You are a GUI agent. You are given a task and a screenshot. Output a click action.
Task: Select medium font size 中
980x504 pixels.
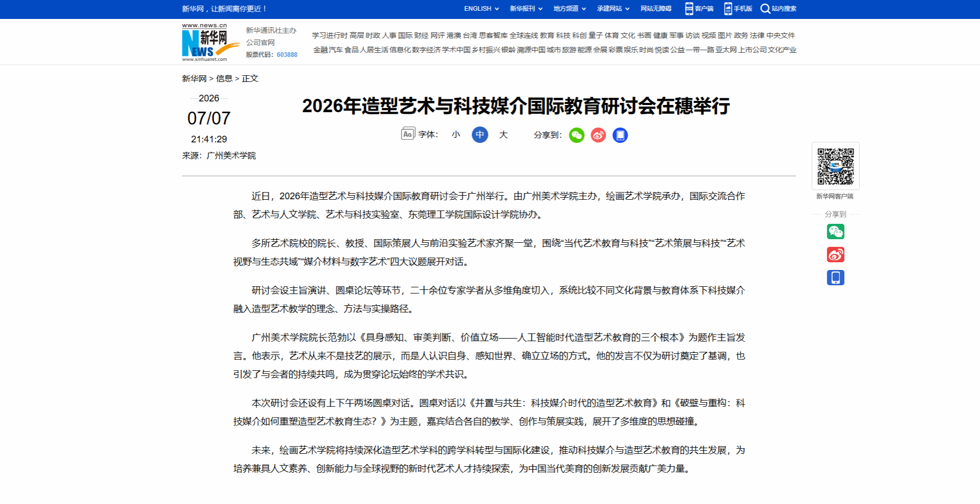click(480, 135)
